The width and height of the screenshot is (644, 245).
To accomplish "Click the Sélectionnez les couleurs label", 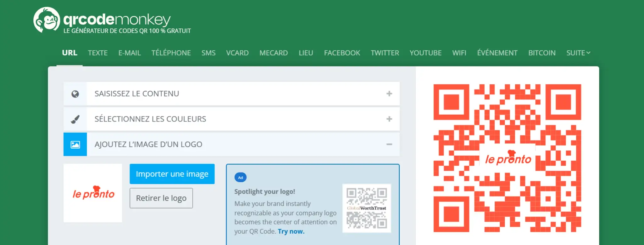I will [x=150, y=119].
